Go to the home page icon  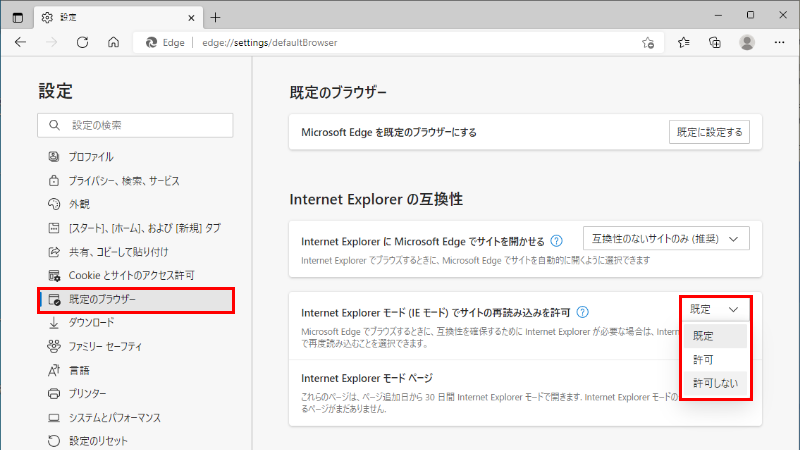coord(113,42)
